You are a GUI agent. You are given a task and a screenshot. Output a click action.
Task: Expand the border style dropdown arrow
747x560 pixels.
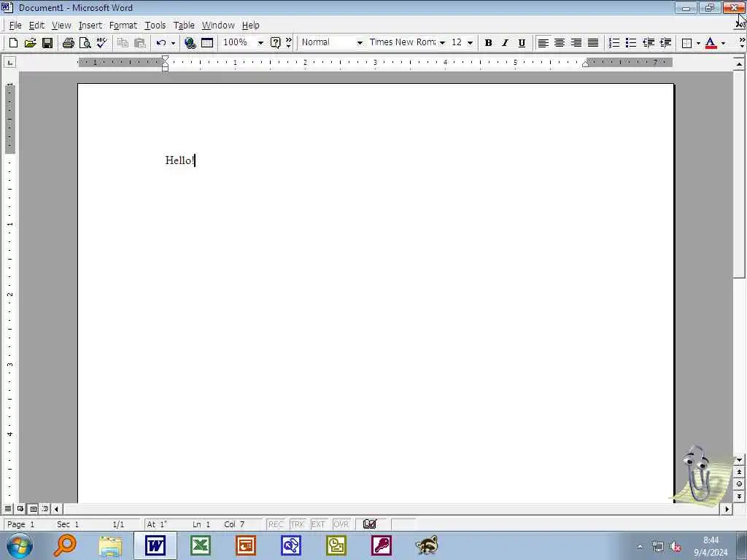pos(698,43)
